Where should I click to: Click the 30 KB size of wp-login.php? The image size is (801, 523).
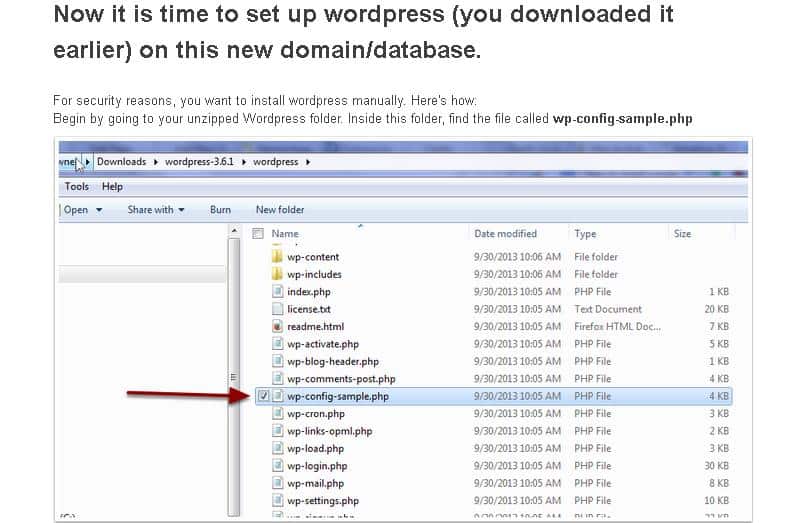click(x=716, y=466)
